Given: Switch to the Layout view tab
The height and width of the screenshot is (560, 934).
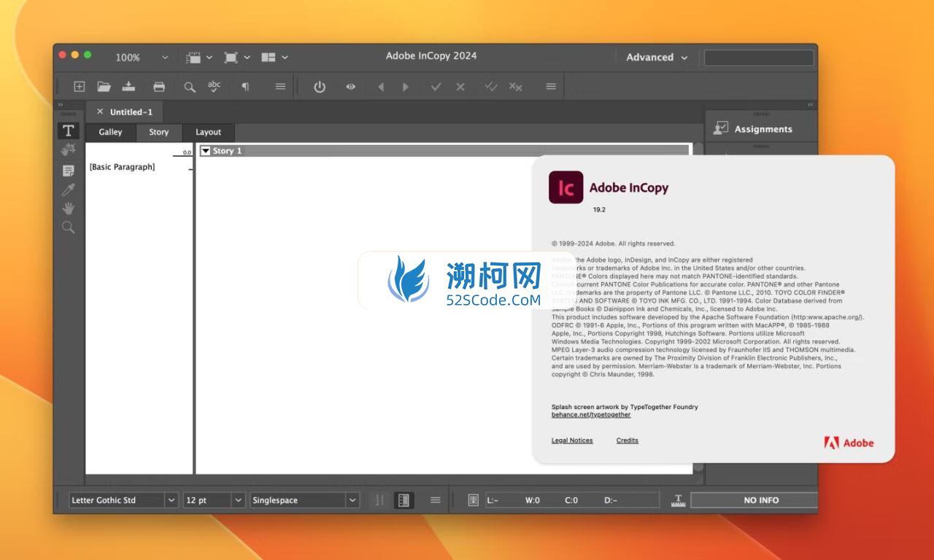Looking at the screenshot, I should tap(208, 132).
